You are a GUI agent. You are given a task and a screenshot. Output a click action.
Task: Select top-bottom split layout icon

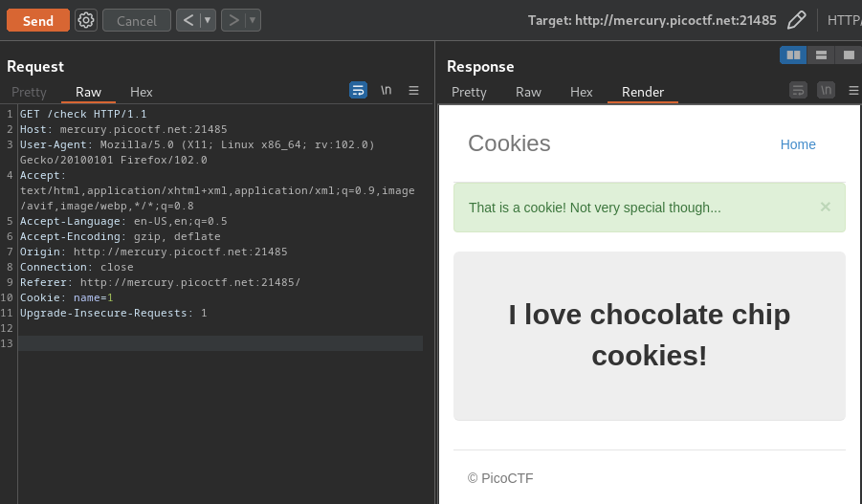point(821,55)
